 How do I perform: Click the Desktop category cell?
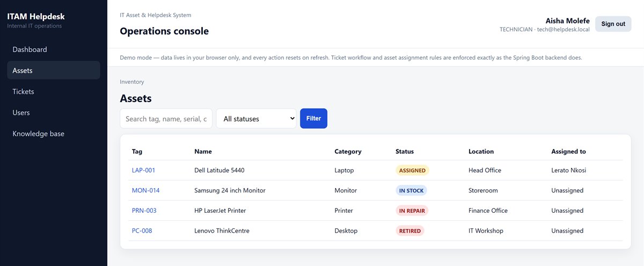[x=346, y=231]
